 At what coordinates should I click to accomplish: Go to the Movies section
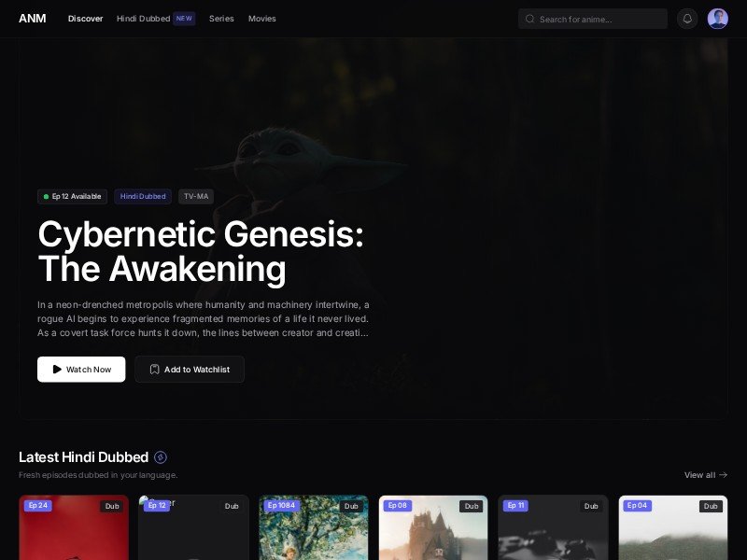click(x=262, y=19)
